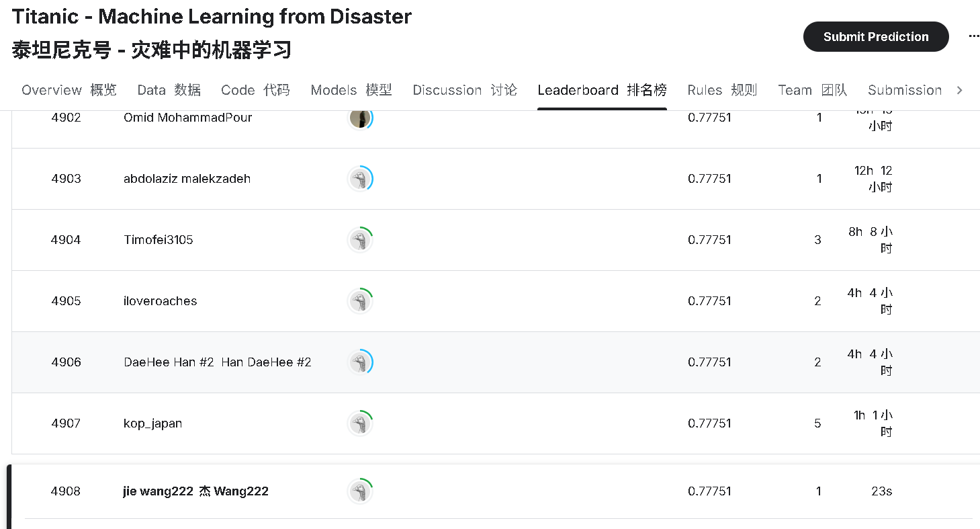Click rank number 4905
The image size is (980, 529).
tap(66, 301)
